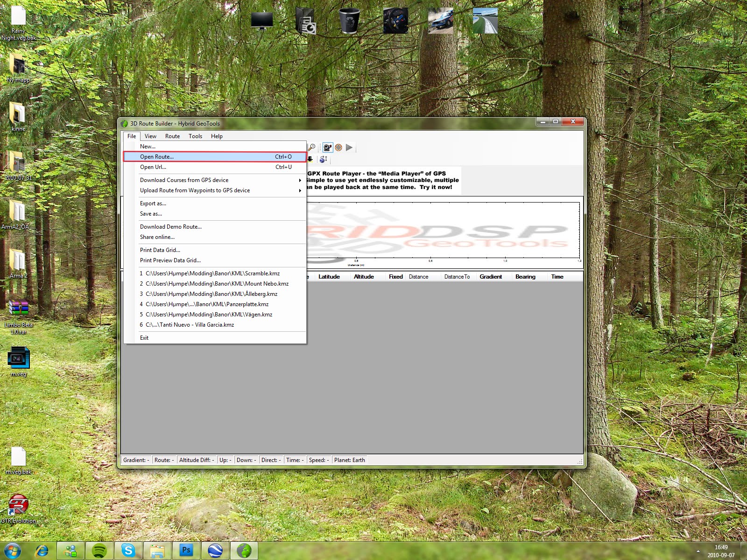
Task: Choose Open Url... from File menu
Action: (215, 167)
